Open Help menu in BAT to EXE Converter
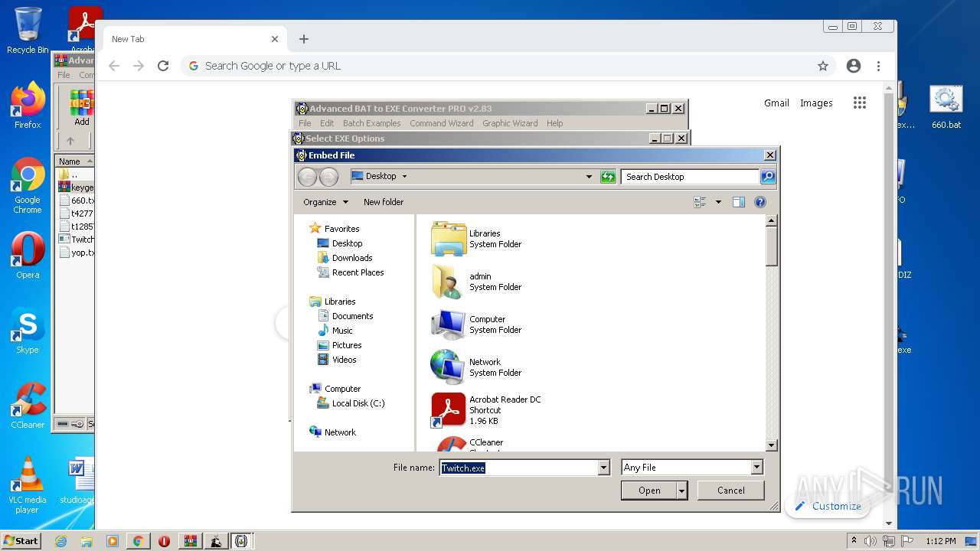This screenshot has height=551, width=980. (x=555, y=123)
